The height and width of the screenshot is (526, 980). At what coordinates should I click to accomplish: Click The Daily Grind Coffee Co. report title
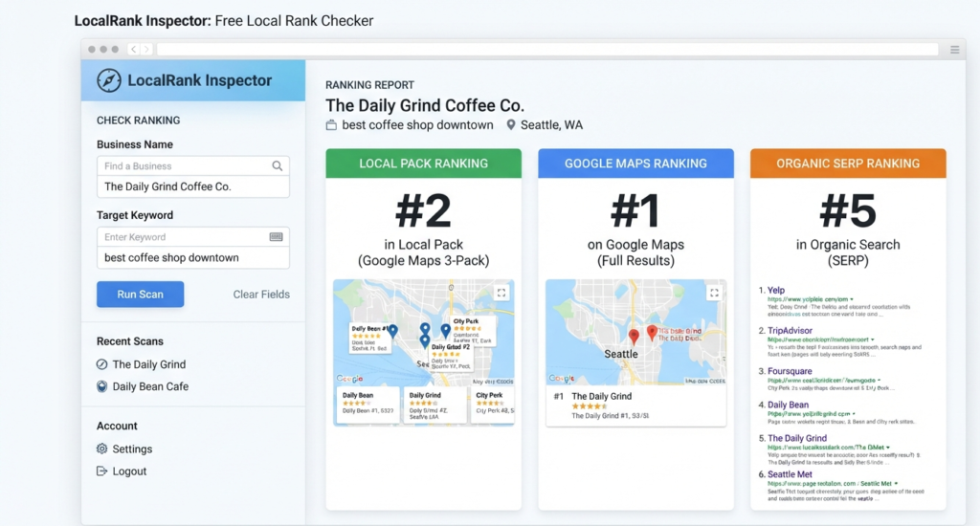[x=425, y=105]
